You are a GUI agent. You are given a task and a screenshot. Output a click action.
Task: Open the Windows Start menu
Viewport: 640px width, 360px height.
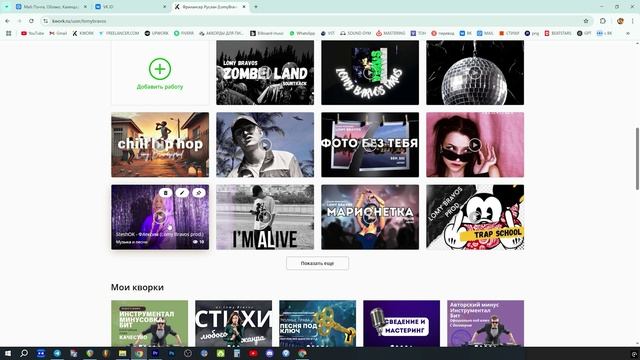click(x=8, y=353)
